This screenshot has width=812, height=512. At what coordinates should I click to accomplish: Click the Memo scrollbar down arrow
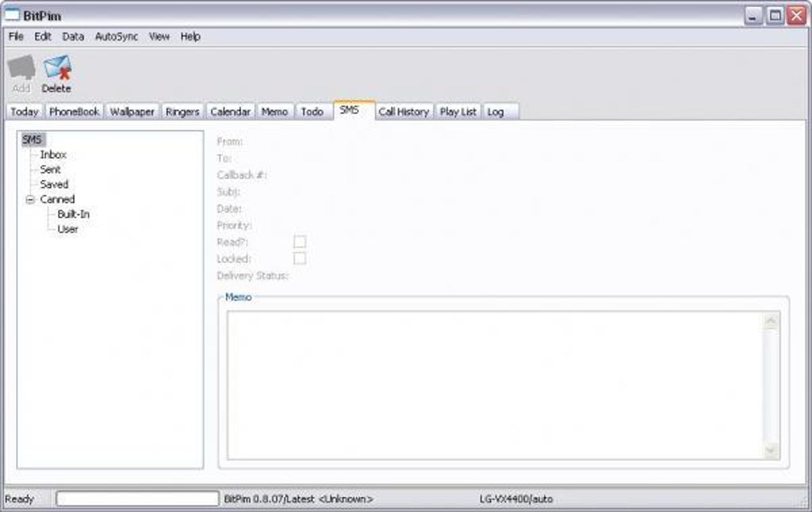771,451
